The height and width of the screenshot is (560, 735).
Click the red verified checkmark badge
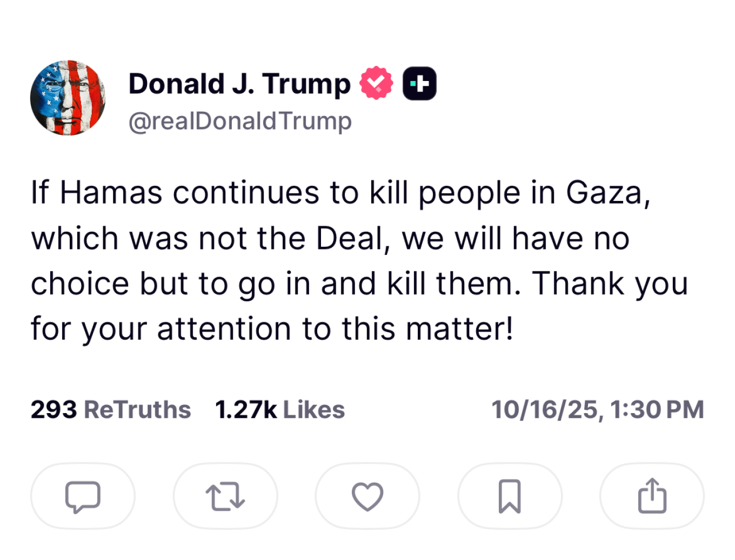[x=376, y=83]
